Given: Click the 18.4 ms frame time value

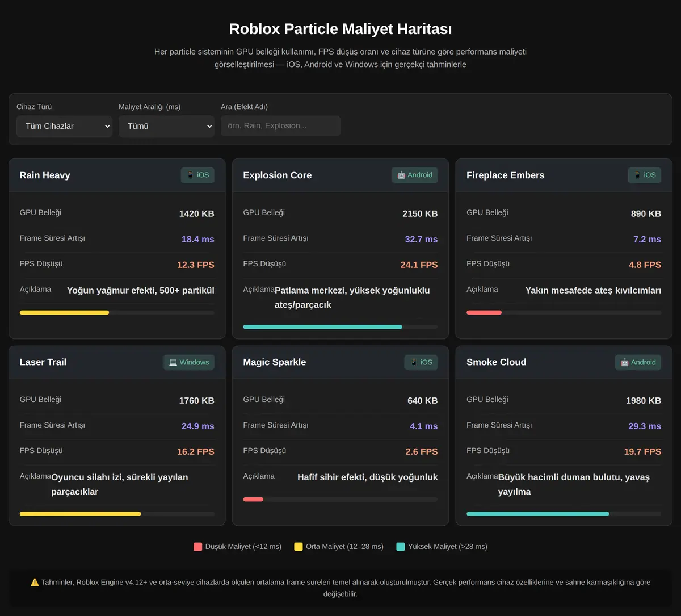Looking at the screenshot, I should pyautogui.click(x=198, y=239).
